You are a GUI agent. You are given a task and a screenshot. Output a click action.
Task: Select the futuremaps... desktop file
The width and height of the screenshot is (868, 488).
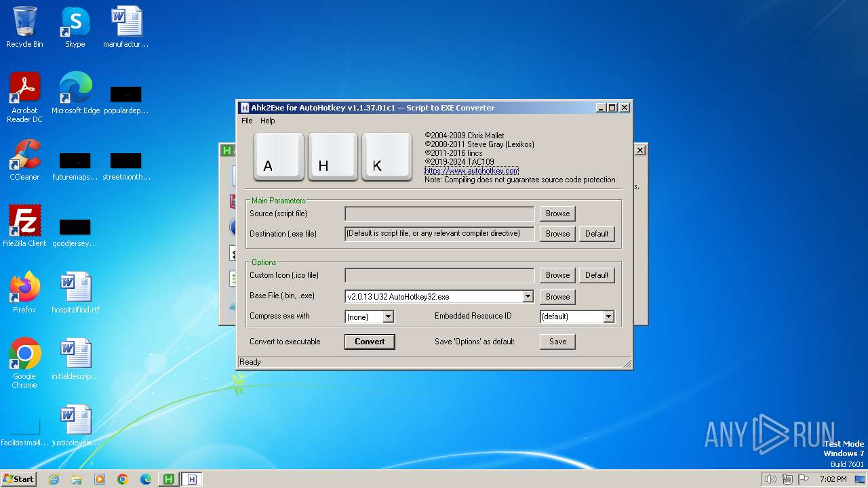(75, 165)
